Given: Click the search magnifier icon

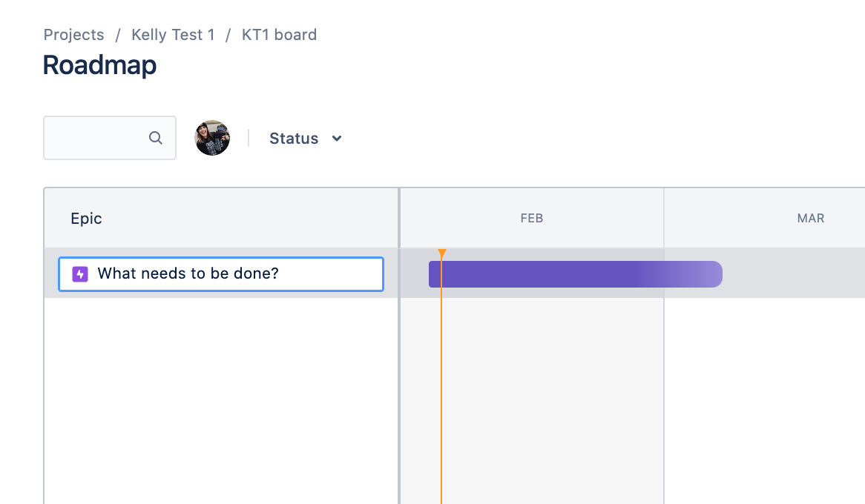Looking at the screenshot, I should [x=156, y=138].
